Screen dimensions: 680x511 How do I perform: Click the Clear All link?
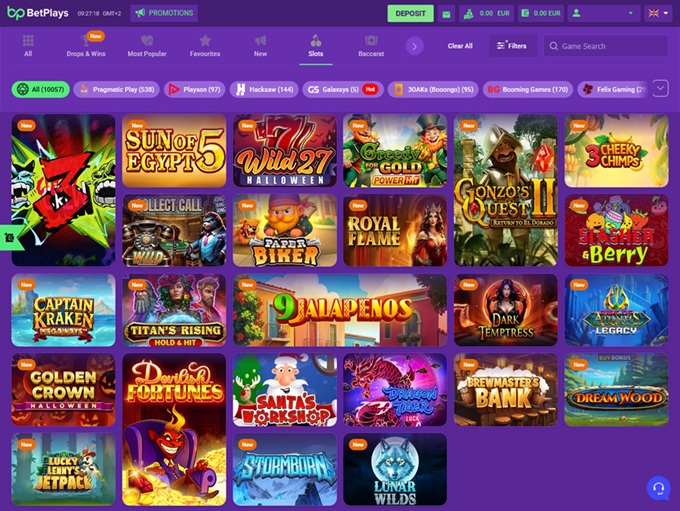pos(460,46)
